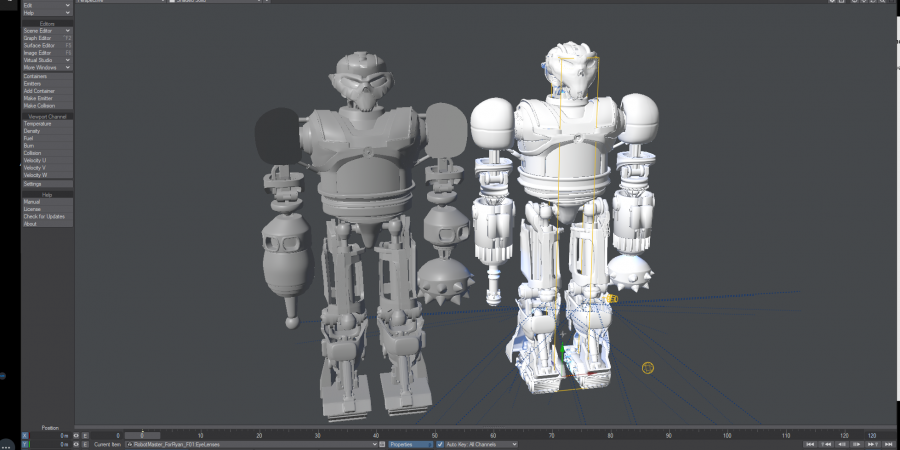Toggle the Auto Key checkbox
The height and width of the screenshot is (450, 900).
point(440,444)
